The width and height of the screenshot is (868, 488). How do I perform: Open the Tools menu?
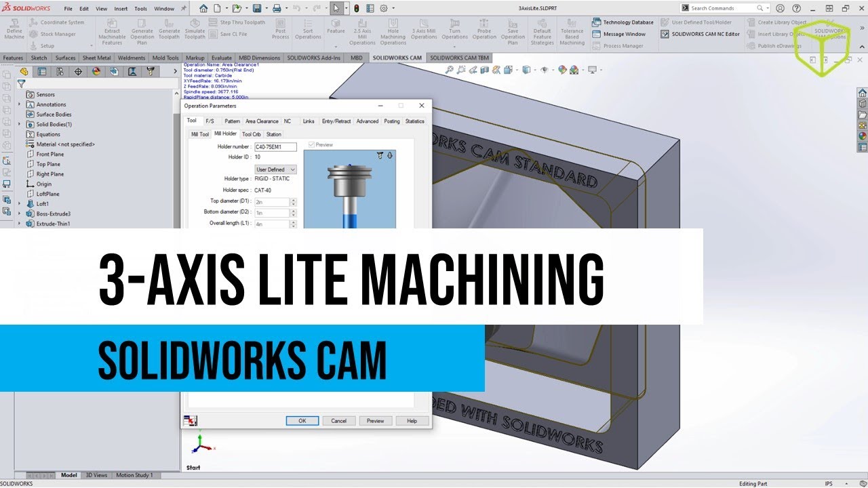click(x=140, y=9)
